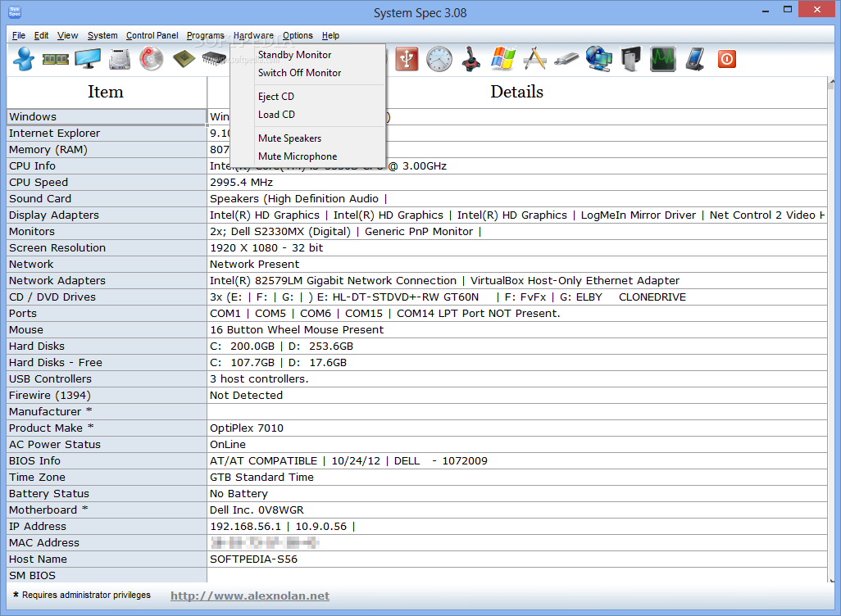Open the System menu
The height and width of the screenshot is (616, 841).
coord(102,35)
